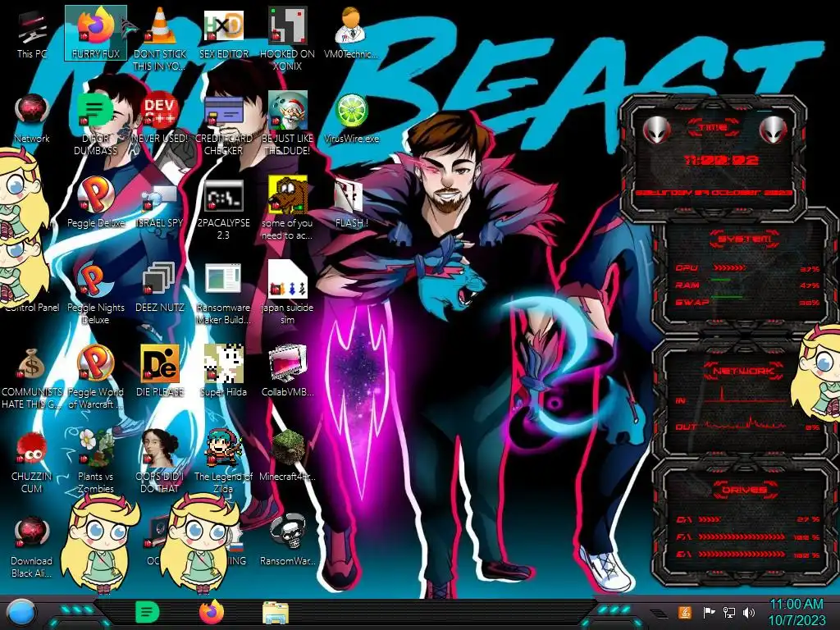Open the Network desktop icon
Screen dimensions: 840x630
click(x=32, y=118)
